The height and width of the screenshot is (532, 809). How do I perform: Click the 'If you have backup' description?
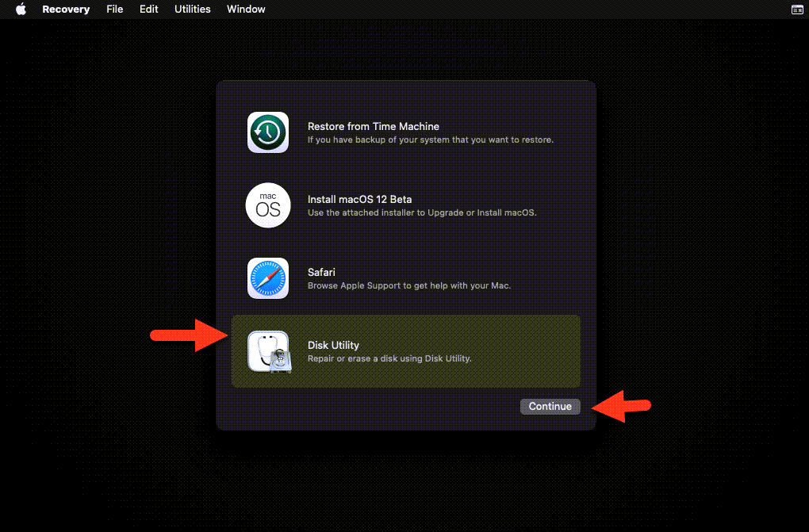point(430,140)
